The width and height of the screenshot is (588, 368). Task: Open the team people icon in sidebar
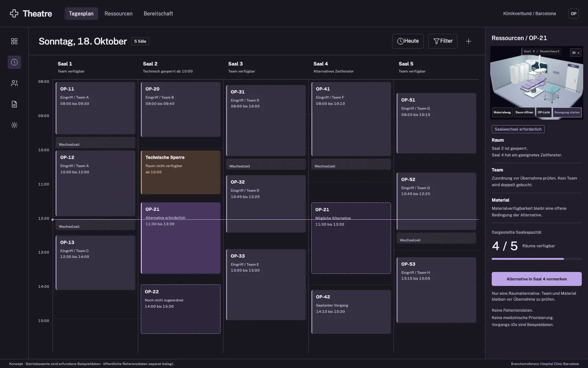coord(14,83)
